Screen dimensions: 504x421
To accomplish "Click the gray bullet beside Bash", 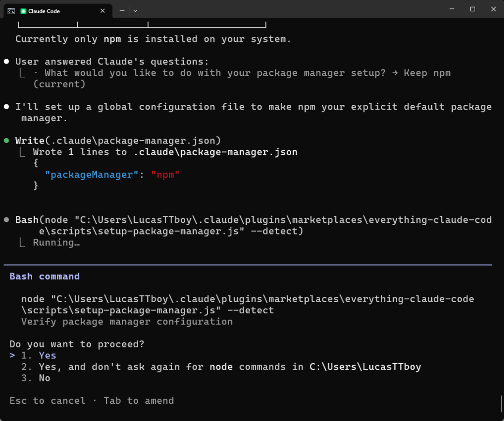I will [7, 220].
